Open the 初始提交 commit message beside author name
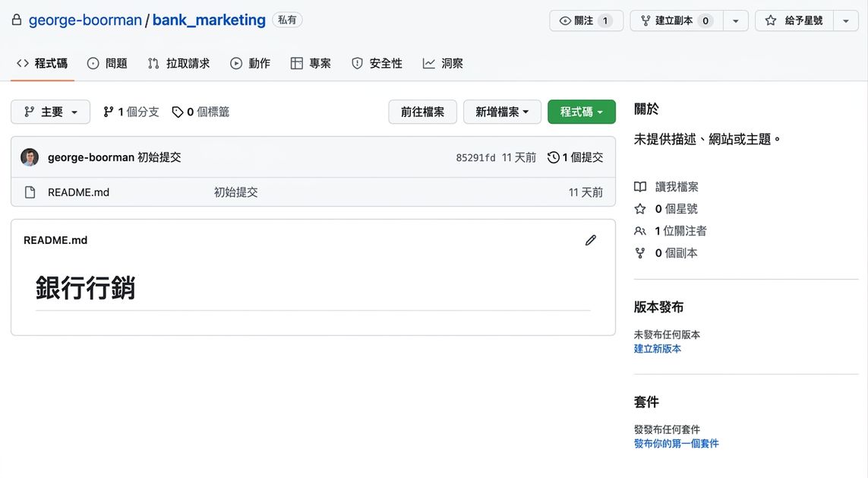Image resolution: width=868 pixels, height=478 pixels. pyautogui.click(x=159, y=157)
